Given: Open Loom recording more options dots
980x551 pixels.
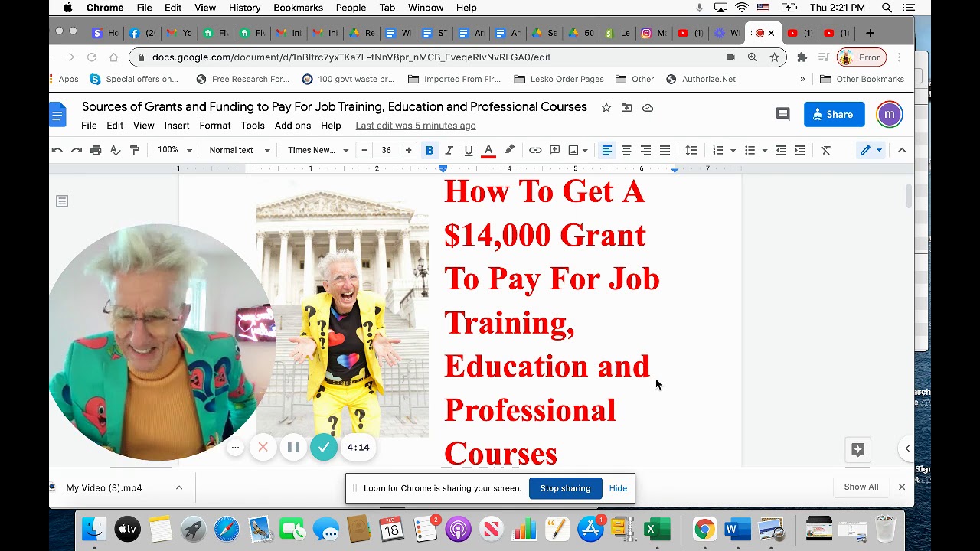Looking at the screenshot, I should [235, 448].
